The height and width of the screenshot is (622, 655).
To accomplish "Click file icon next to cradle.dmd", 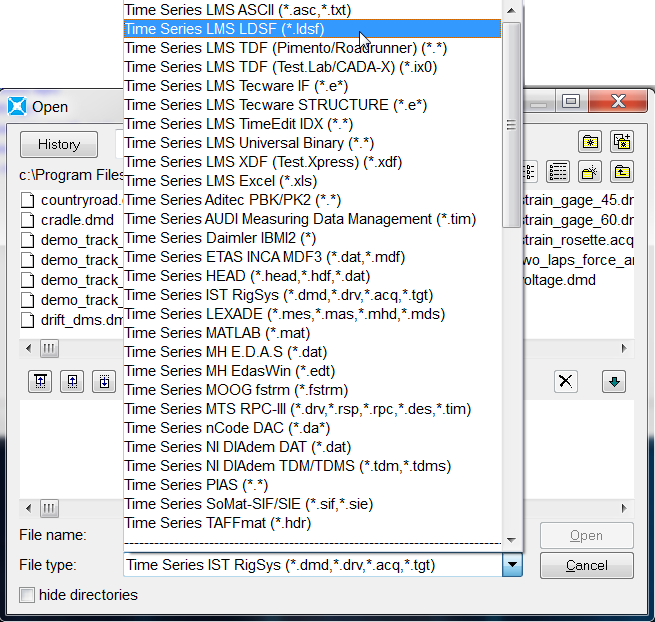I will tap(28, 220).
